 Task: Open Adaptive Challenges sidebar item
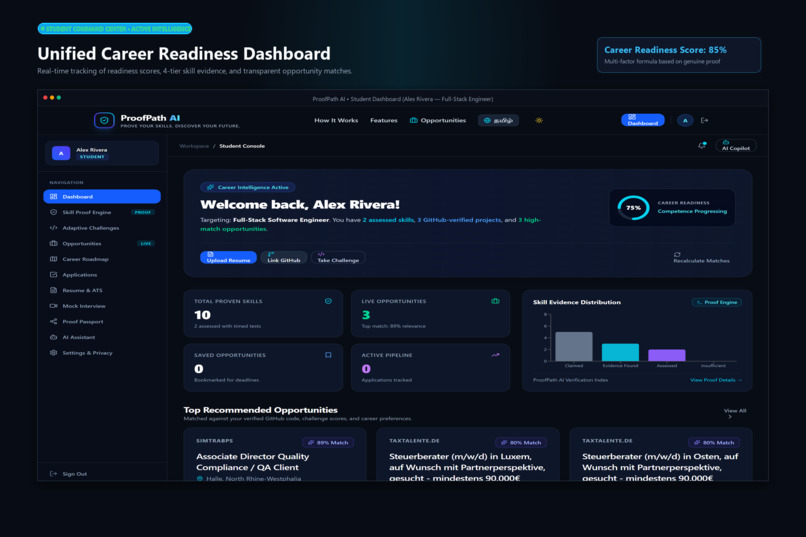pos(102,228)
